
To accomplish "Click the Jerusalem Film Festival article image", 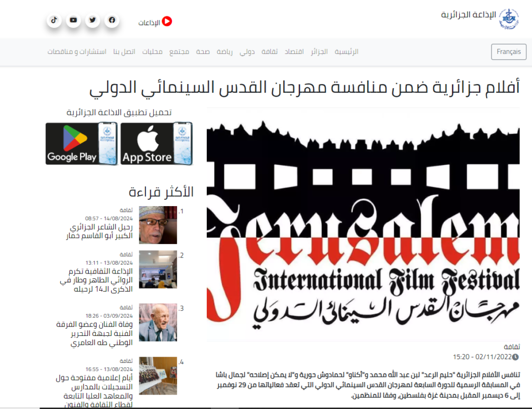I will pyautogui.click(x=363, y=225).
